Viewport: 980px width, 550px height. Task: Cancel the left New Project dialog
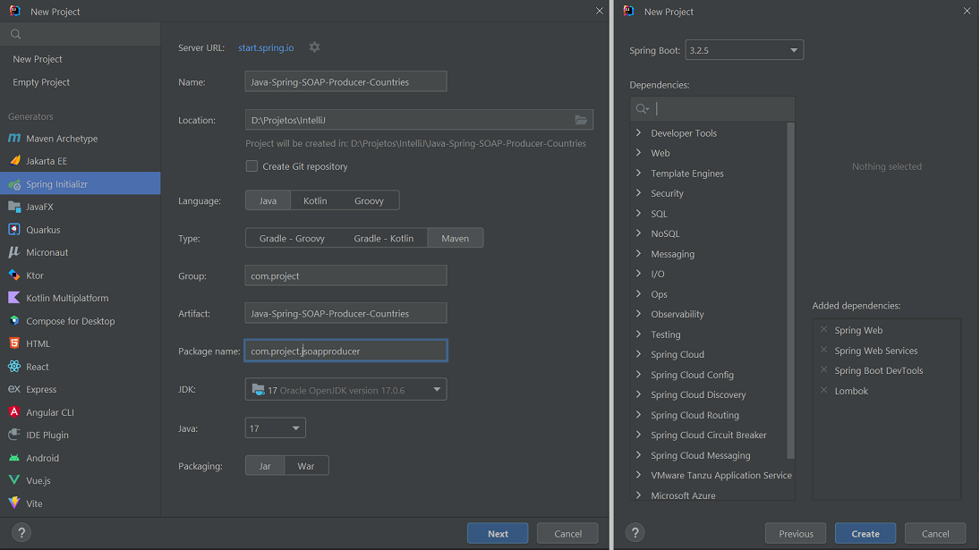[x=567, y=533]
